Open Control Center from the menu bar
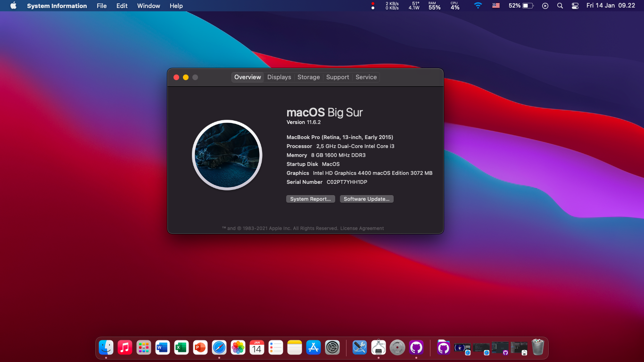This screenshot has height=362, width=644. click(575, 6)
